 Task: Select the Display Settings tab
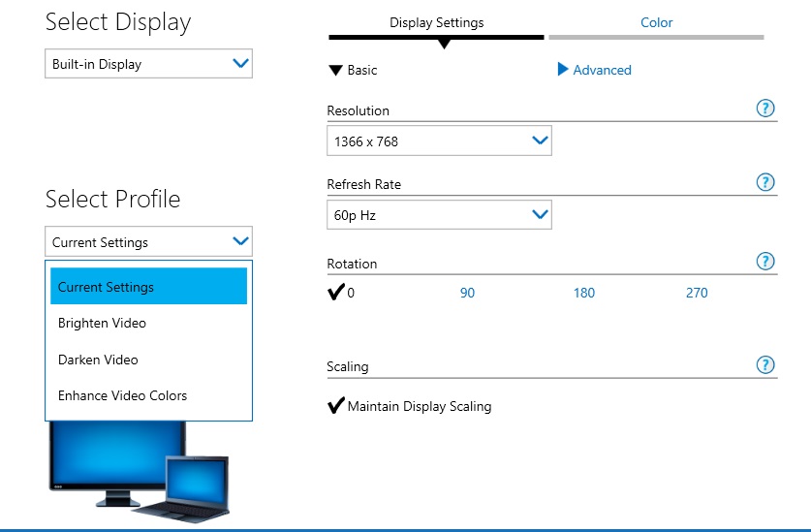click(436, 22)
